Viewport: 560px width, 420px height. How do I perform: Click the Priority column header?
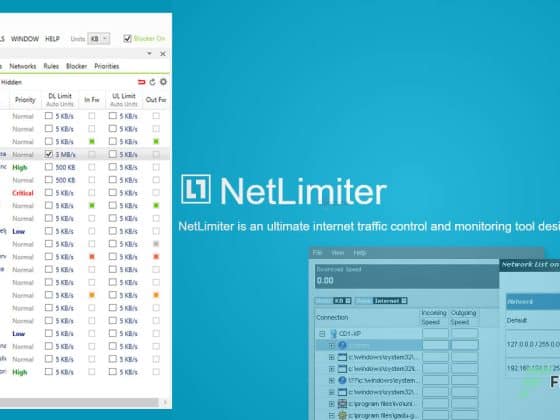point(25,100)
